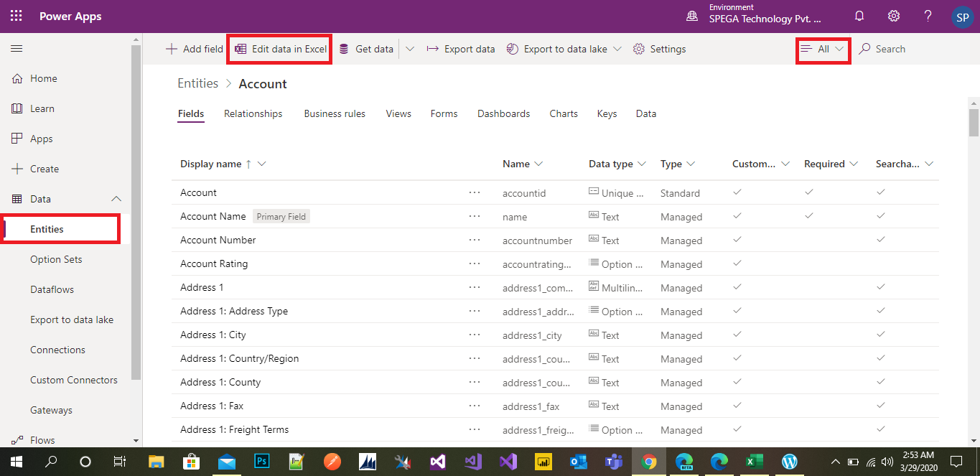Click the Edit data in Excel button
This screenshot has width=980, height=476.
[x=280, y=50]
